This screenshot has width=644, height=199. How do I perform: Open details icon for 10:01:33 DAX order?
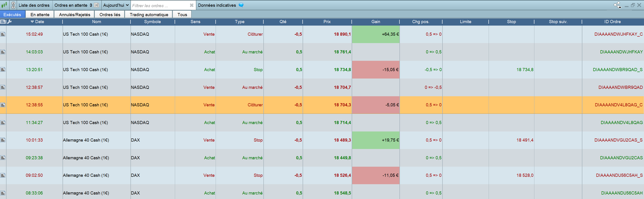(x=3, y=140)
